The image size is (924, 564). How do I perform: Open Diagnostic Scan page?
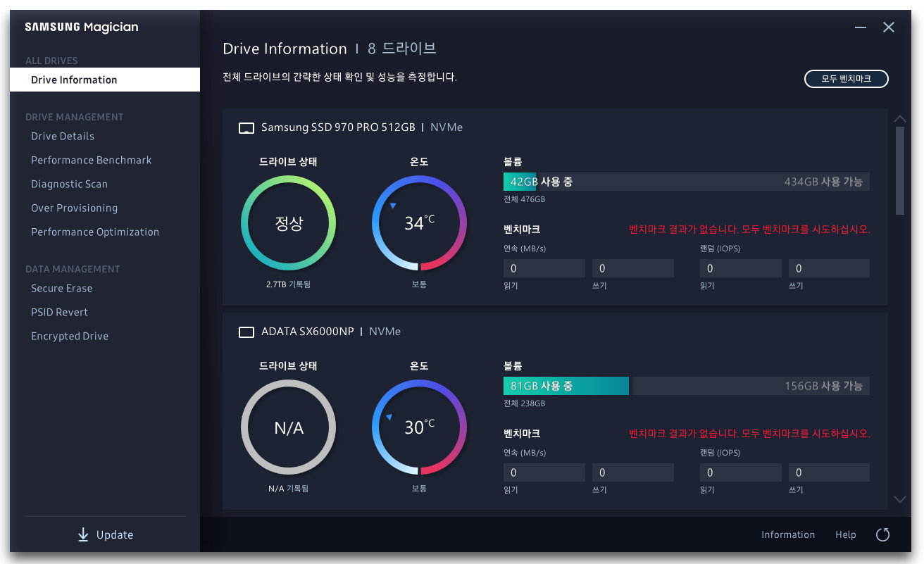coord(69,184)
